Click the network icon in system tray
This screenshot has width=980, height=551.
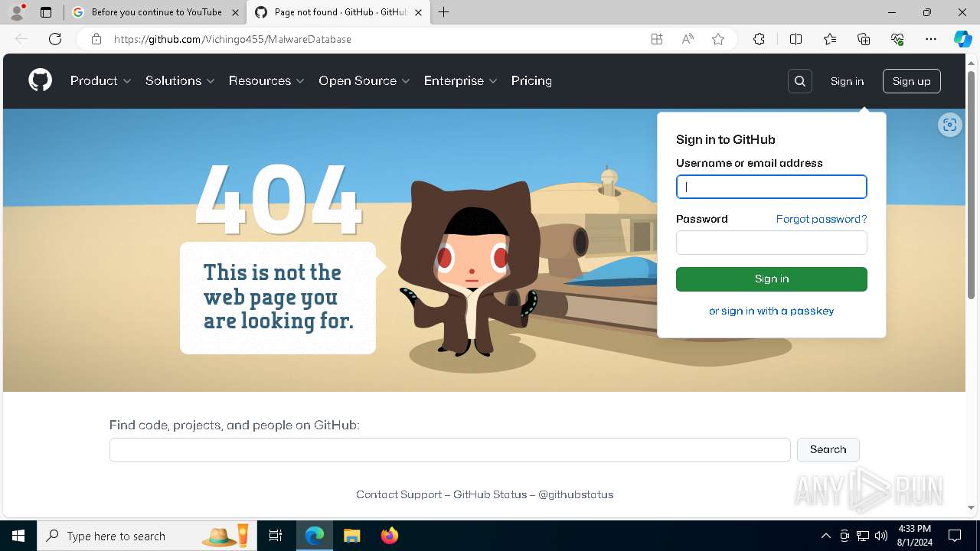click(x=863, y=536)
